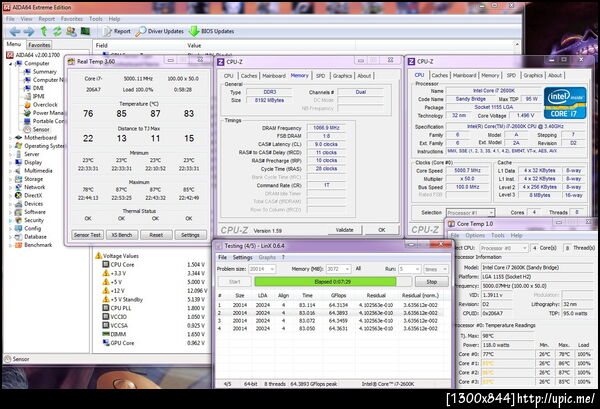
Task: Click the green up arrow in AIDA64 toolbar
Action: [x=44, y=31]
